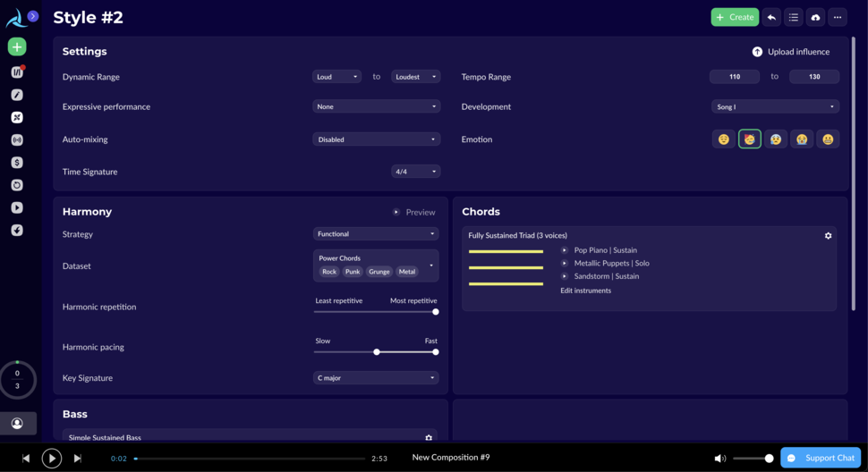
Task: Select the crying face emotion
Action: (x=802, y=139)
